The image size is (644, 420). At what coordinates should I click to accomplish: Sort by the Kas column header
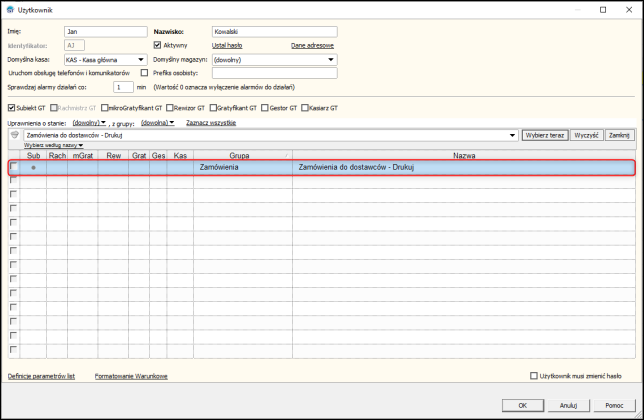click(180, 156)
